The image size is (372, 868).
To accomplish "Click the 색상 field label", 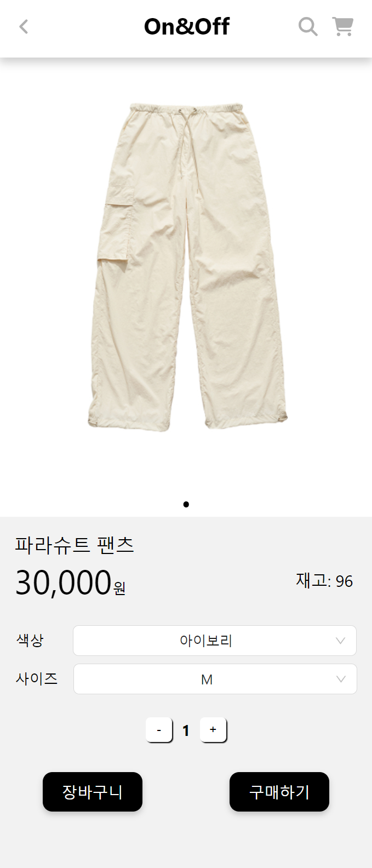I will (x=30, y=640).
